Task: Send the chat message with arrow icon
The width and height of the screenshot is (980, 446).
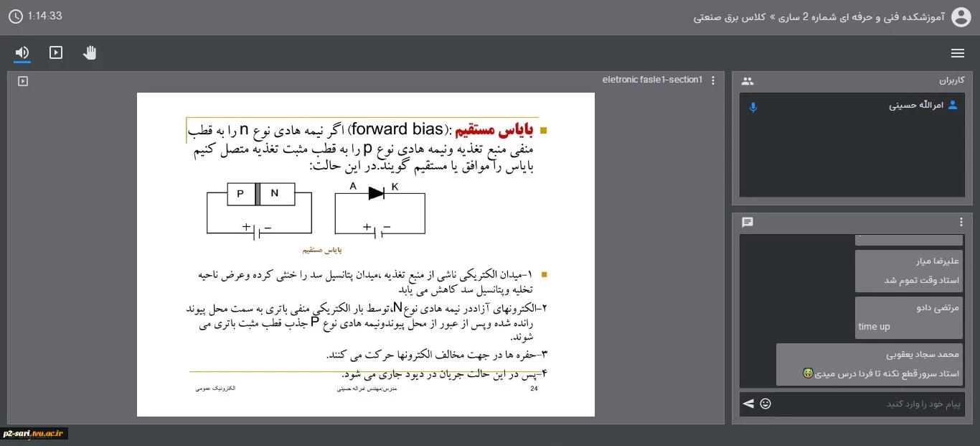Action: point(748,404)
